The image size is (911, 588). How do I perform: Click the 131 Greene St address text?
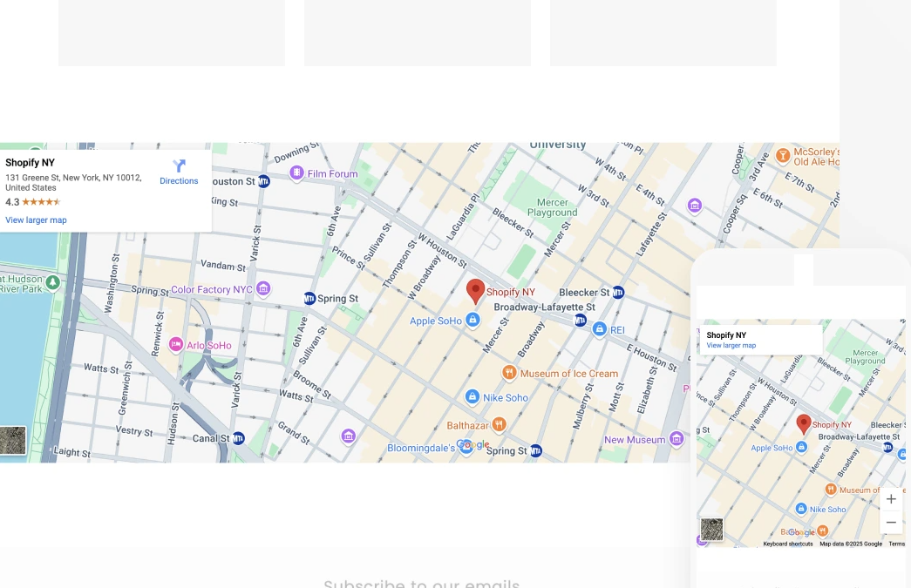(x=73, y=182)
